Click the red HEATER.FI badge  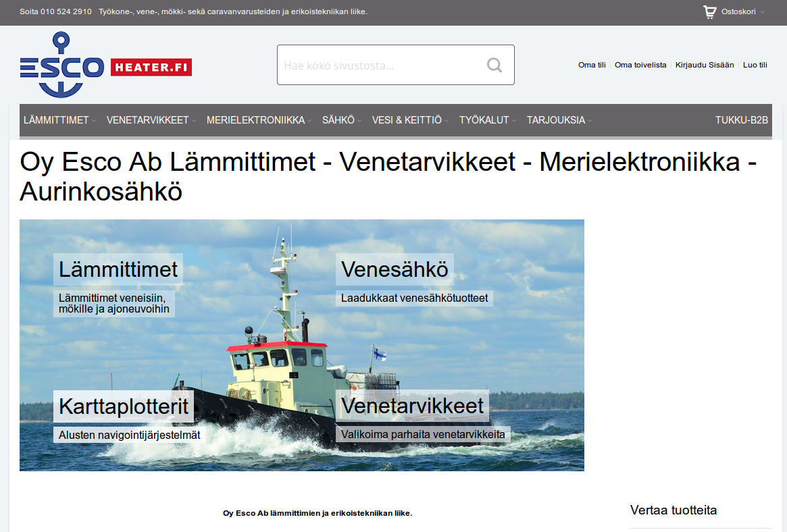pos(151,68)
